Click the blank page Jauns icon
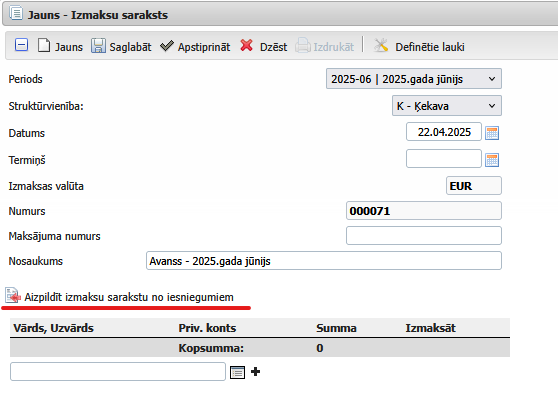558x395 pixels. 44,46
